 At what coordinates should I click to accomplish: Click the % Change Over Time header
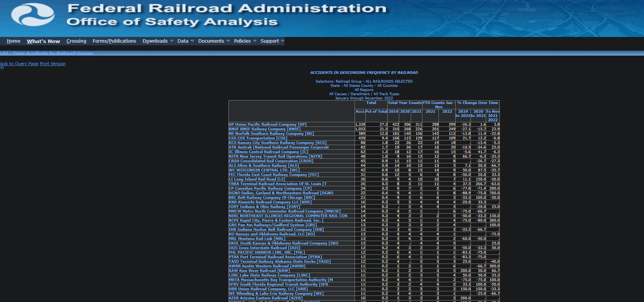[x=477, y=103]
